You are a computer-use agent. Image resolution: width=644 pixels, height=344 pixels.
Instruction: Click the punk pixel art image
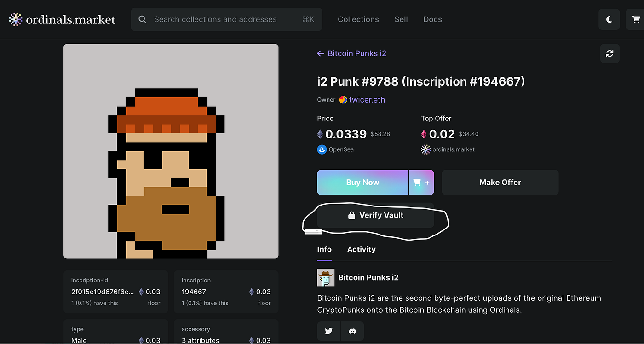click(171, 151)
